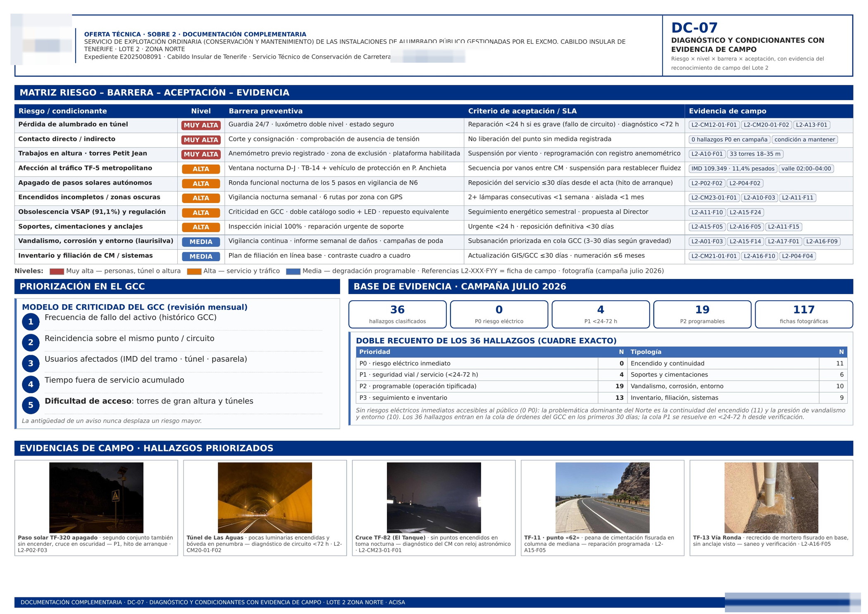868x614 pixels.
Task: Click MUY ALTA badge for Contacto directo / indirecto
Action: 201,140
